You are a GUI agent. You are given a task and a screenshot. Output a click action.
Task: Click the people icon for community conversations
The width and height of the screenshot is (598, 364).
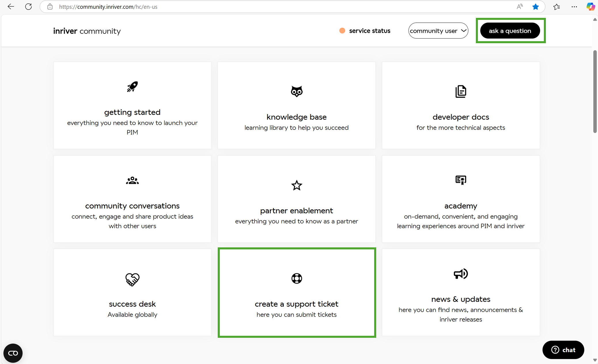click(132, 180)
